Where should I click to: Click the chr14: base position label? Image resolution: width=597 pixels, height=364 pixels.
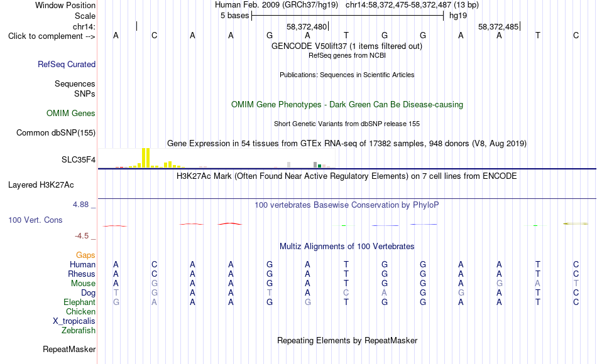click(84, 26)
